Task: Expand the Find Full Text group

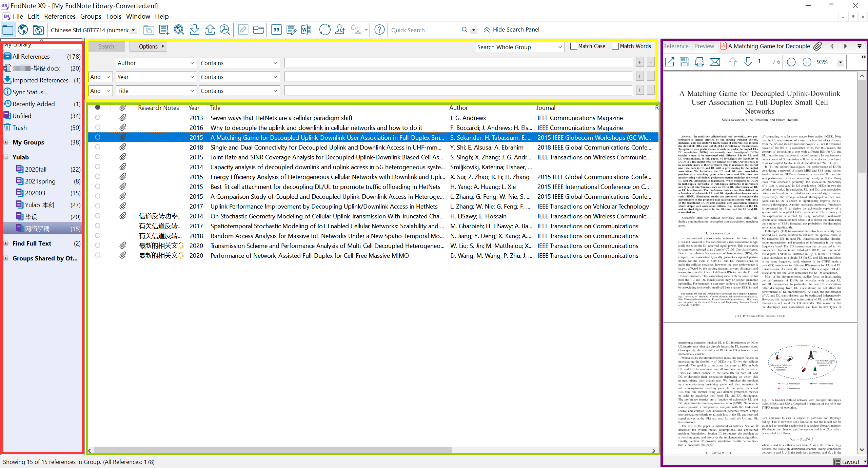Action: [6, 243]
